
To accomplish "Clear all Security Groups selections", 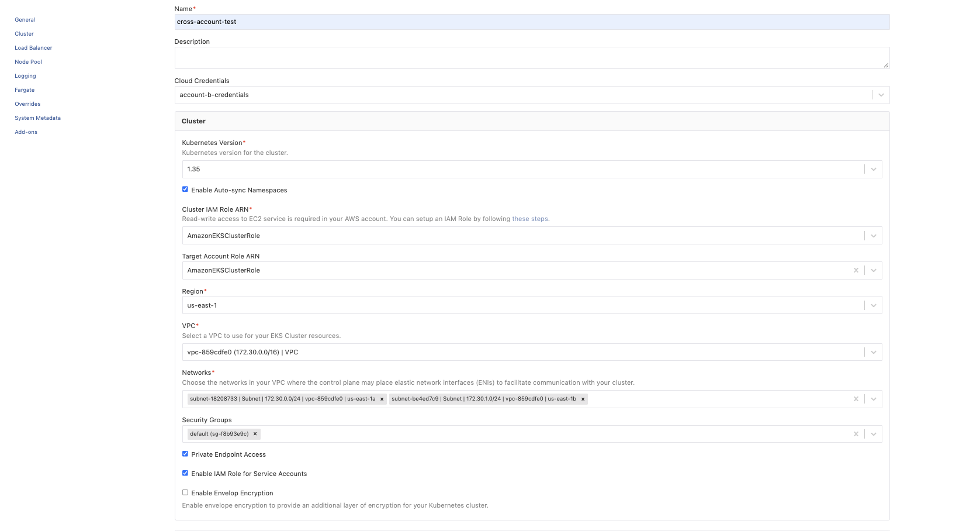I will tap(856, 434).
